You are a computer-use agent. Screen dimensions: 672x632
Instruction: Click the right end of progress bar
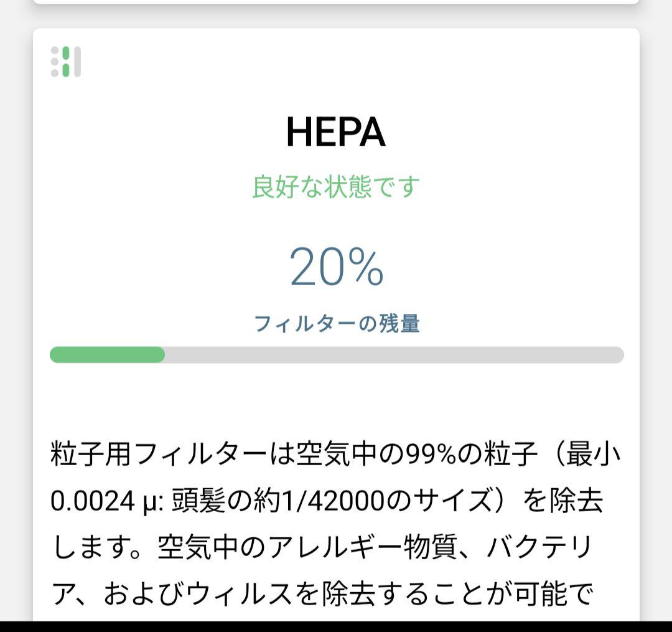tap(616, 355)
